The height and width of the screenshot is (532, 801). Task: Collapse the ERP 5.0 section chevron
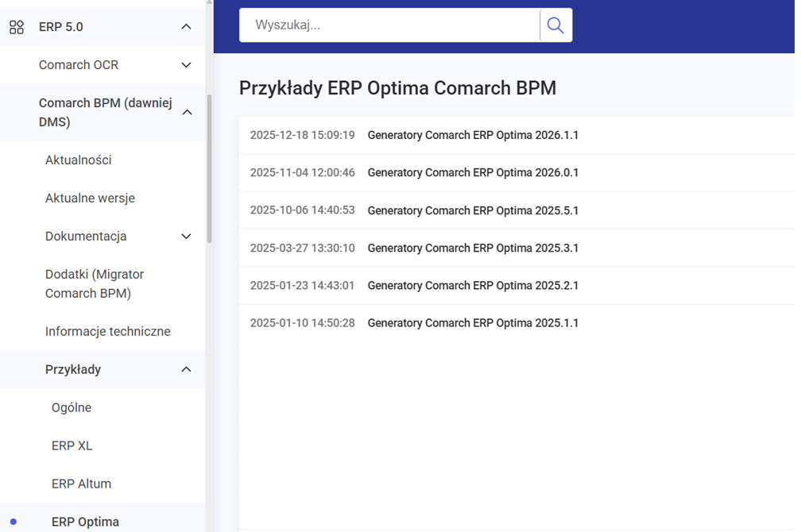[x=186, y=27]
